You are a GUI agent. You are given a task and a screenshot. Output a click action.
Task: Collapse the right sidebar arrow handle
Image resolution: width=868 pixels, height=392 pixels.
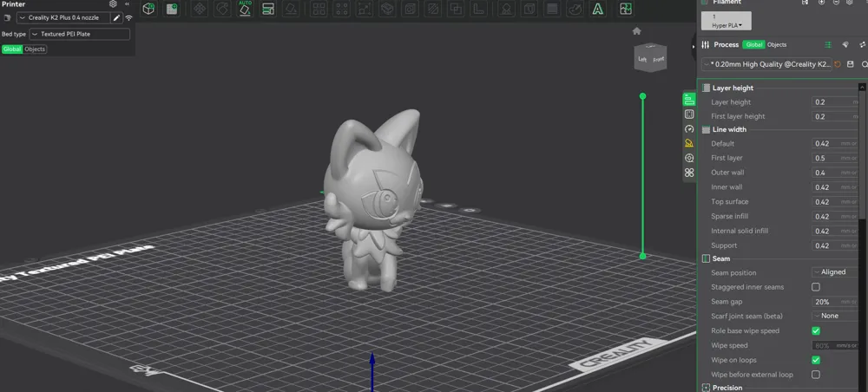point(694,47)
